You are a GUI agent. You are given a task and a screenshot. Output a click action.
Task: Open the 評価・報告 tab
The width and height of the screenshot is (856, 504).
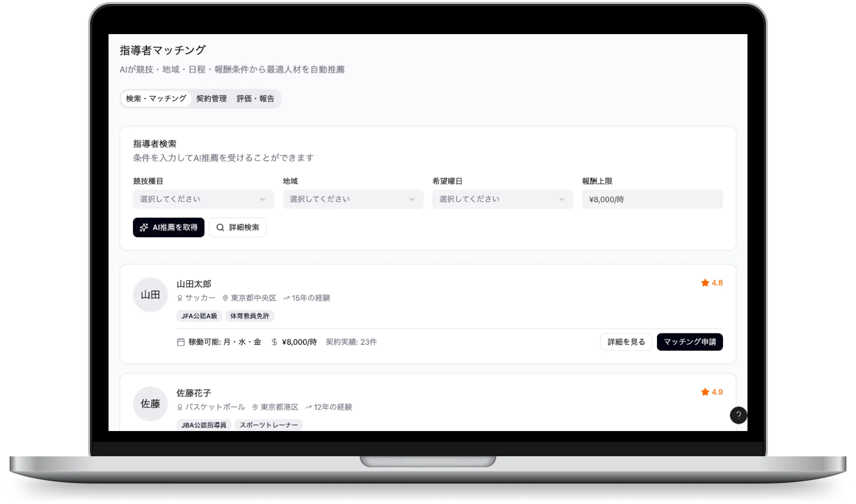click(x=255, y=99)
